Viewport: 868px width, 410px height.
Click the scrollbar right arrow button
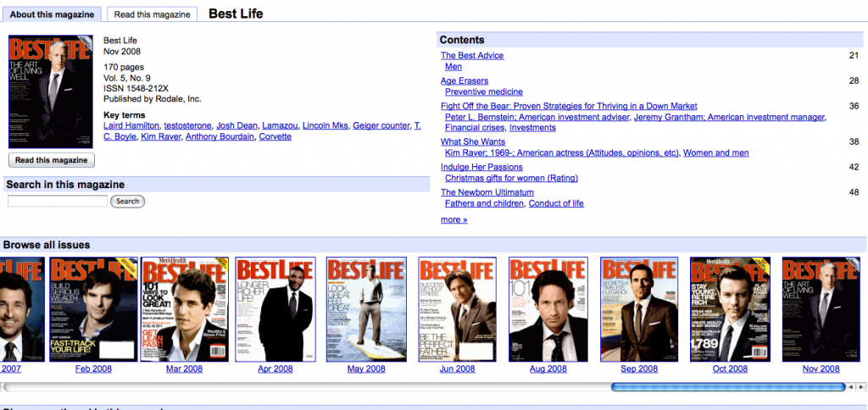(x=860, y=387)
